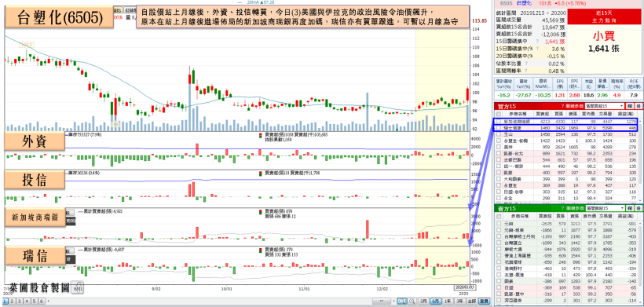Check the 新加坡商瑞銀 row checkbox

499,122
